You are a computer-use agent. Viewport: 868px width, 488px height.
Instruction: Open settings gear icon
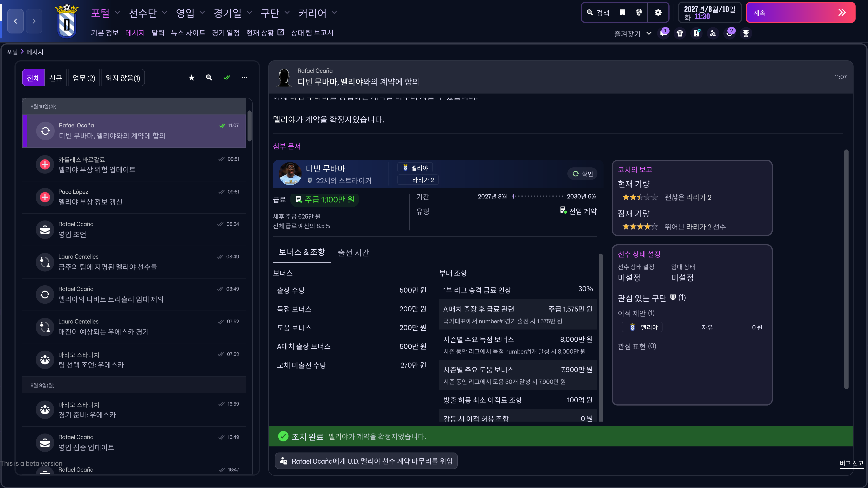point(658,12)
